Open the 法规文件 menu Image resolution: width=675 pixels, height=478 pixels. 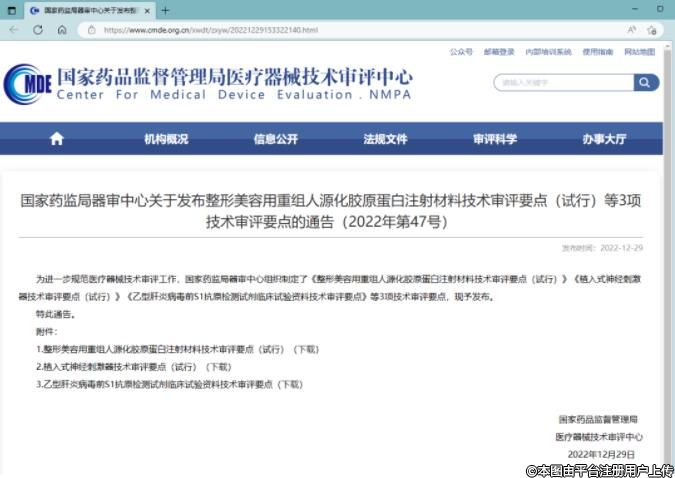pos(385,139)
